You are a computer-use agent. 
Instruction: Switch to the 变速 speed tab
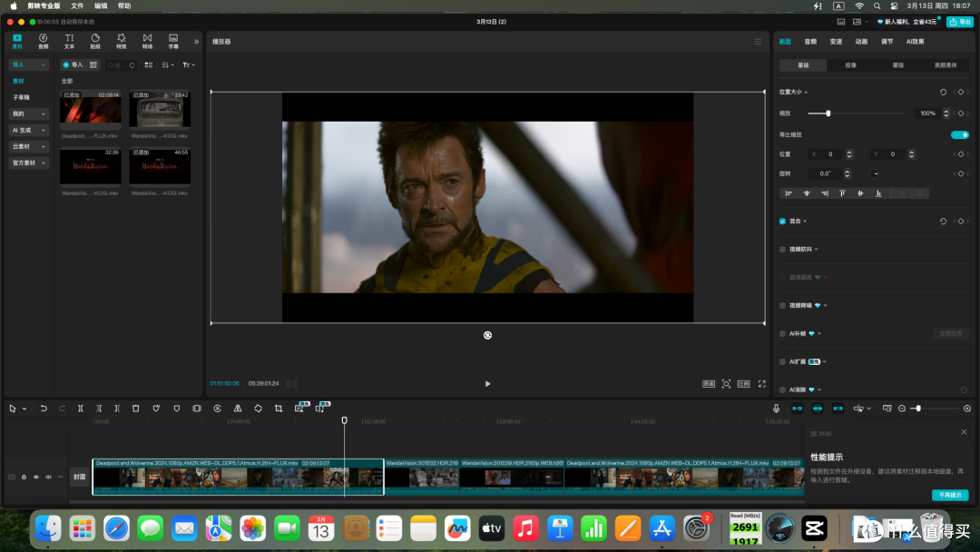pyautogui.click(x=836, y=41)
